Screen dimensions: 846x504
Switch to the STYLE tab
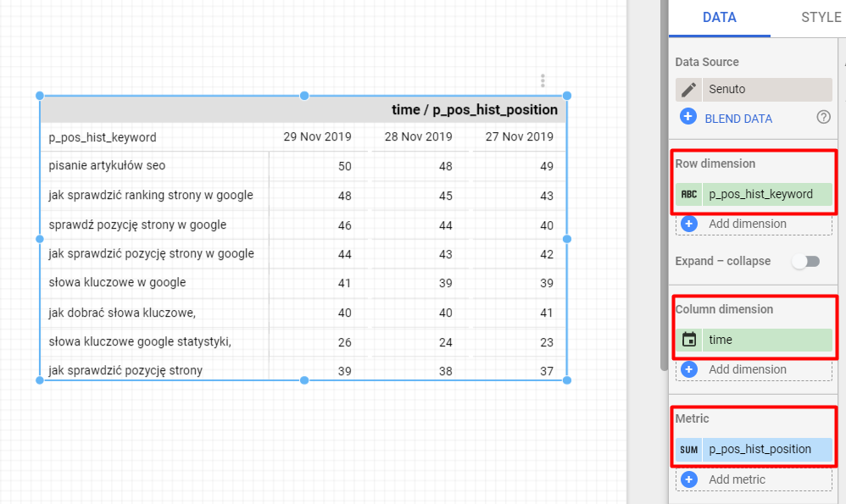[x=821, y=18]
